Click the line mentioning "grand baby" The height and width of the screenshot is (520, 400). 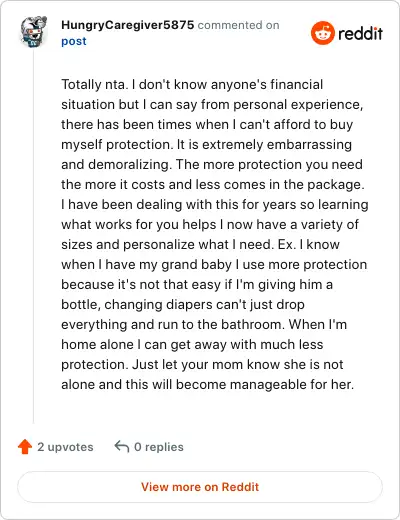point(214,265)
